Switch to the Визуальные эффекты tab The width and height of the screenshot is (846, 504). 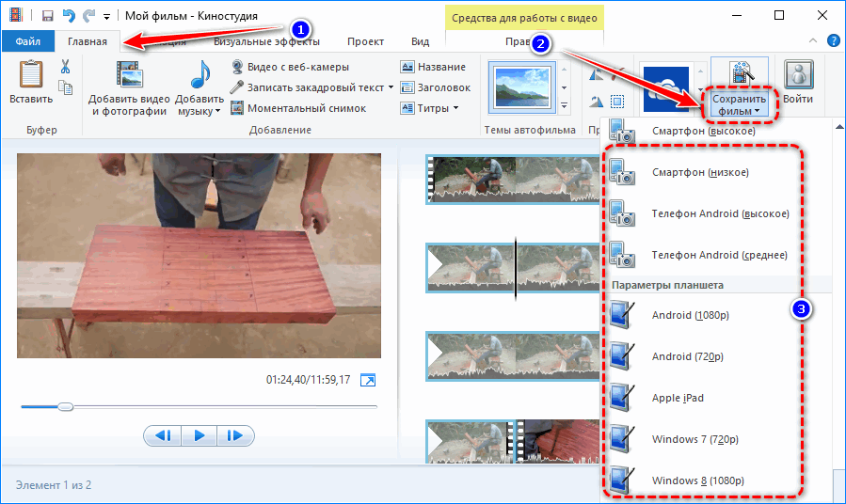coord(266,41)
